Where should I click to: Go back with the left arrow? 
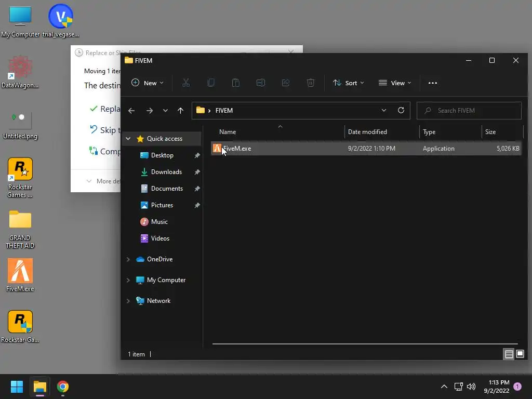[x=131, y=111]
